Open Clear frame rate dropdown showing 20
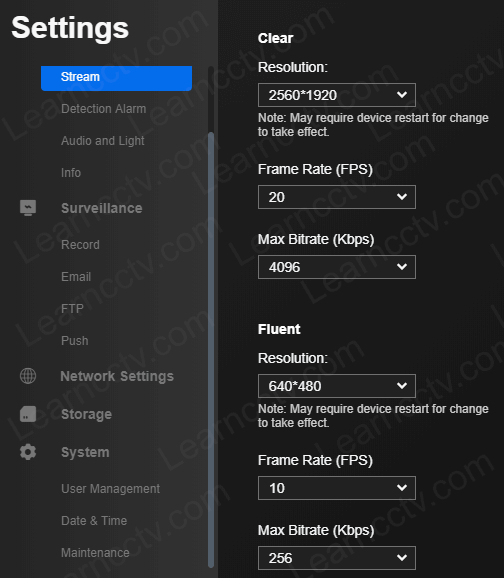 coord(337,197)
